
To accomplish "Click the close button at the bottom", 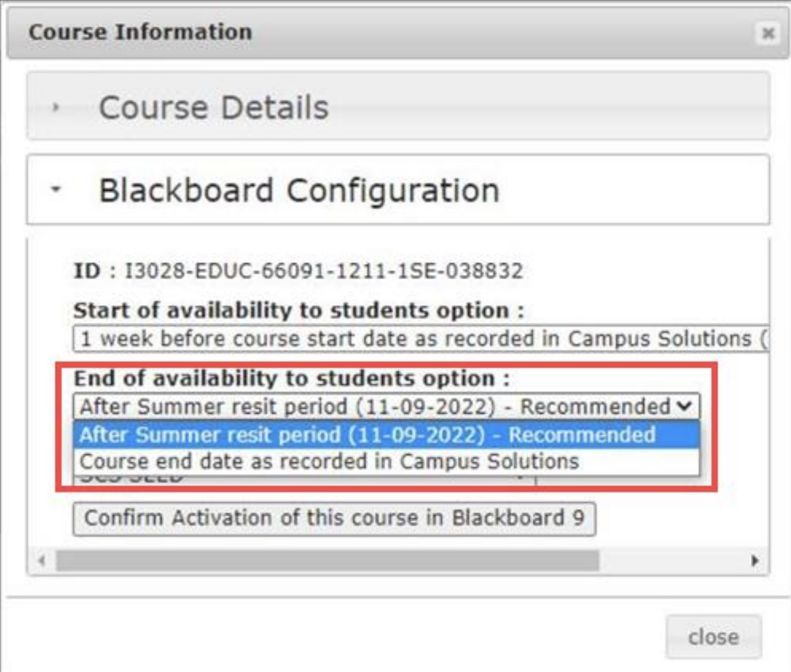I will tap(714, 637).
